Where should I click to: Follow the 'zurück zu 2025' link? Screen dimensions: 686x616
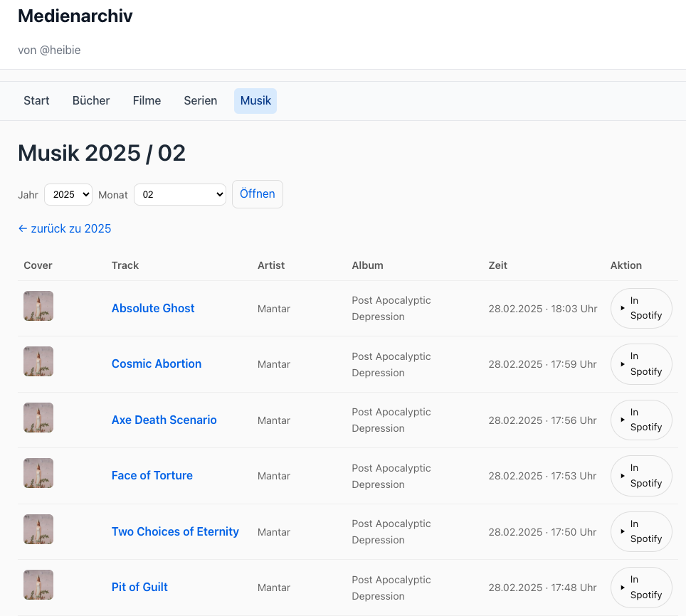pos(65,228)
